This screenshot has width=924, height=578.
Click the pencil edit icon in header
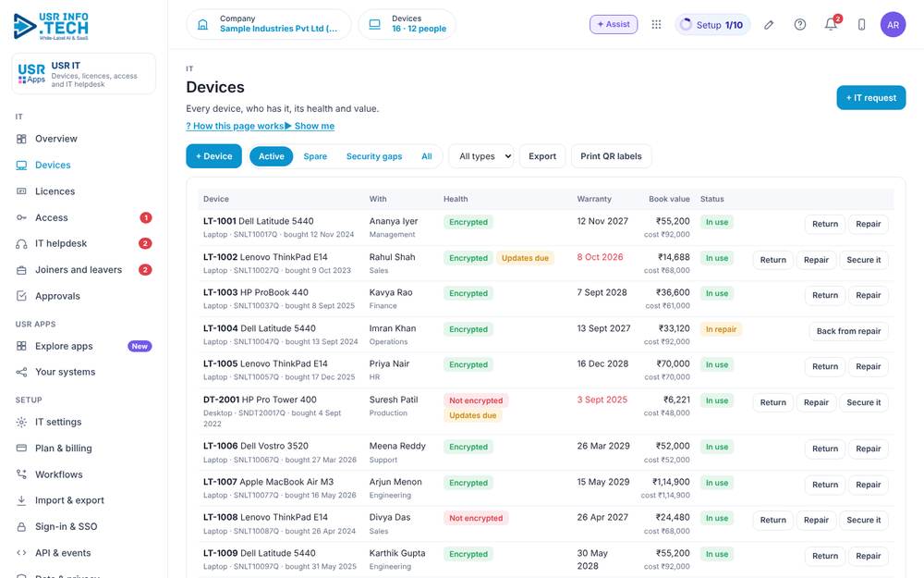click(x=769, y=25)
